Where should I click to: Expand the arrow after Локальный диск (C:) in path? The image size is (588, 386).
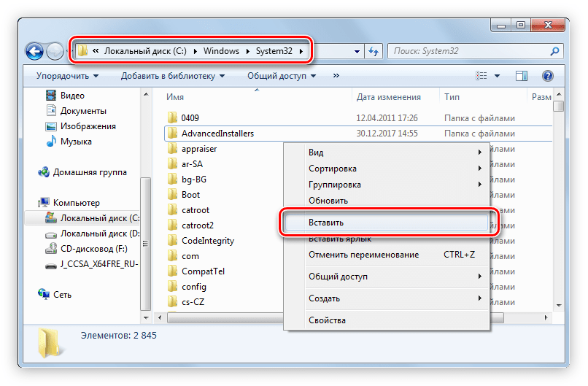click(195, 51)
